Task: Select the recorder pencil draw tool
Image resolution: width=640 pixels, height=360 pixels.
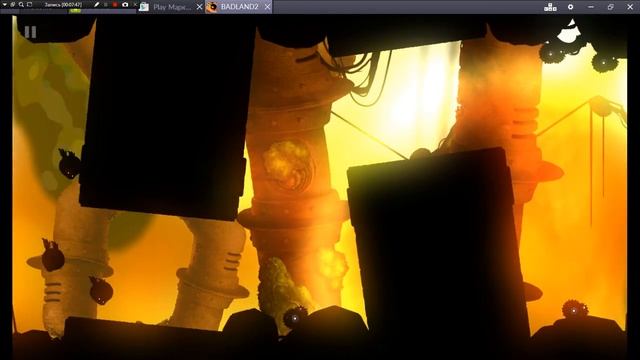Action: tap(97, 4)
